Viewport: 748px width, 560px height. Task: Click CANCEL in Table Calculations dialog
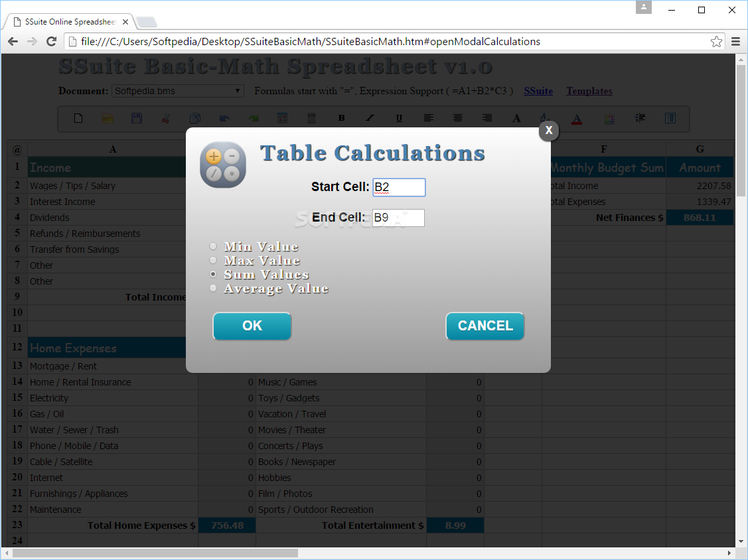pos(485,326)
